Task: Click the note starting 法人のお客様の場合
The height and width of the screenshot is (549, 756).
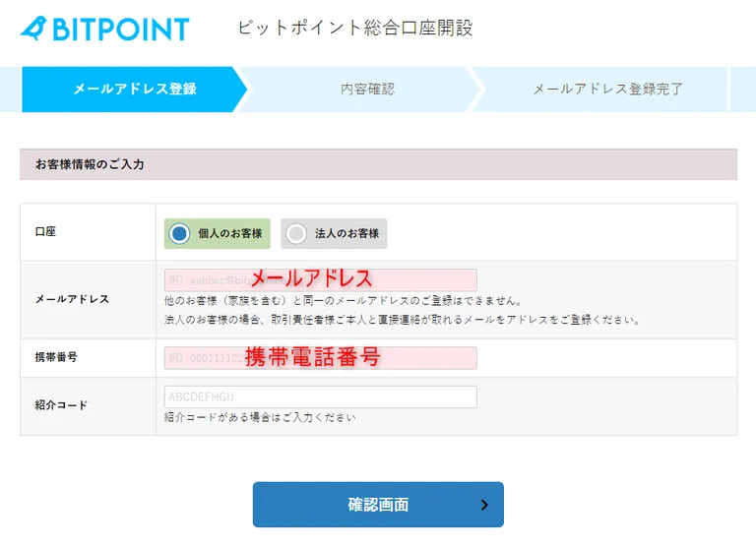Action: 402,320
